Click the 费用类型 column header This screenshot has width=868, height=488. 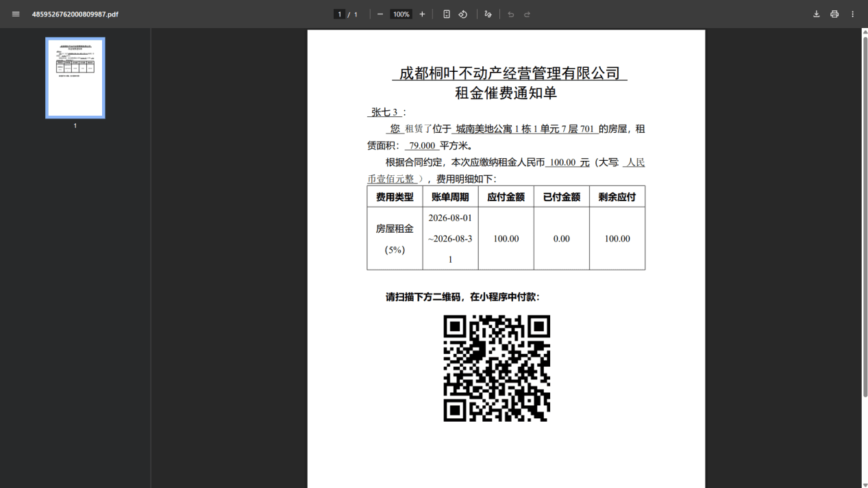tap(395, 197)
